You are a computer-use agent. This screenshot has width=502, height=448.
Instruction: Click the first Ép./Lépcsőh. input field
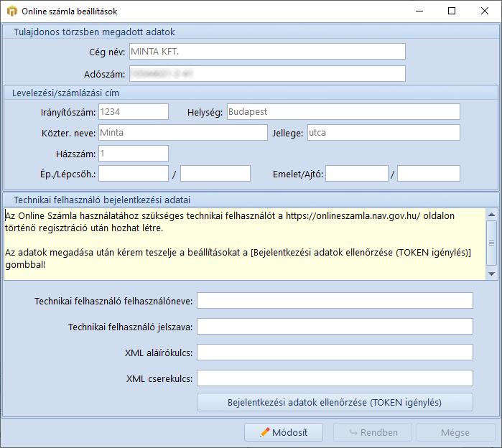tap(133, 174)
